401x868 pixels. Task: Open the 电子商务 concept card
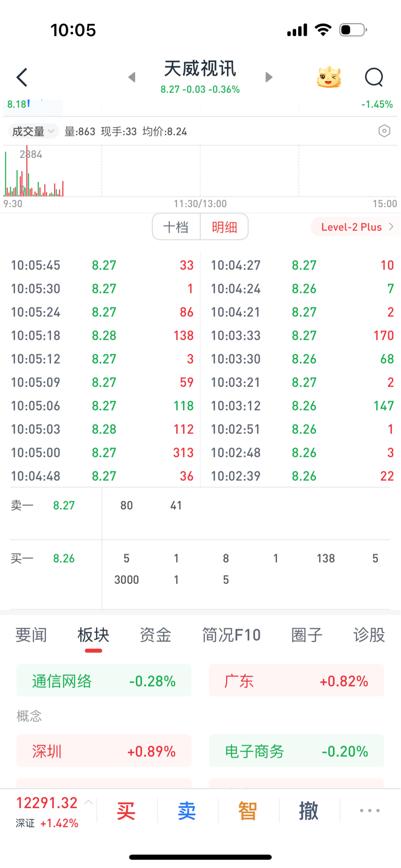(296, 751)
